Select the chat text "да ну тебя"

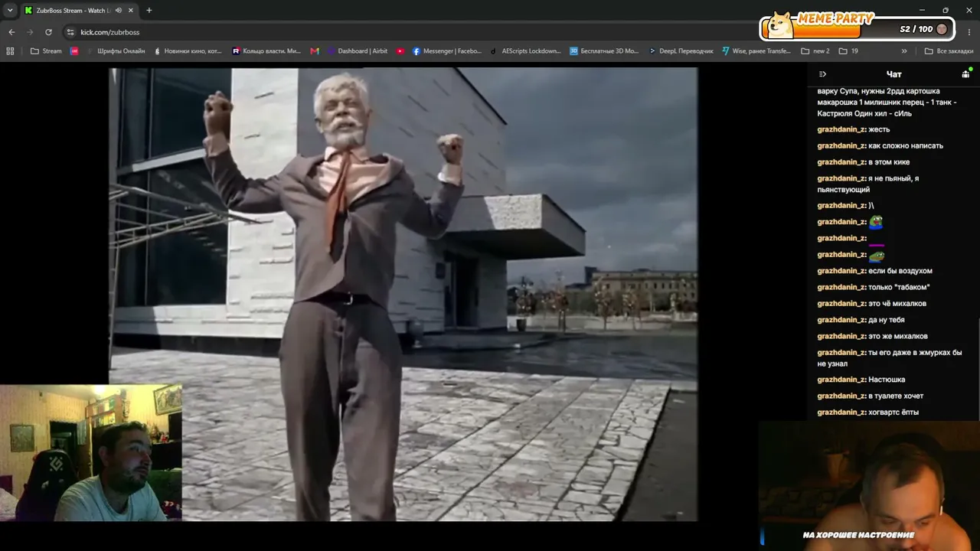pos(887,320)
